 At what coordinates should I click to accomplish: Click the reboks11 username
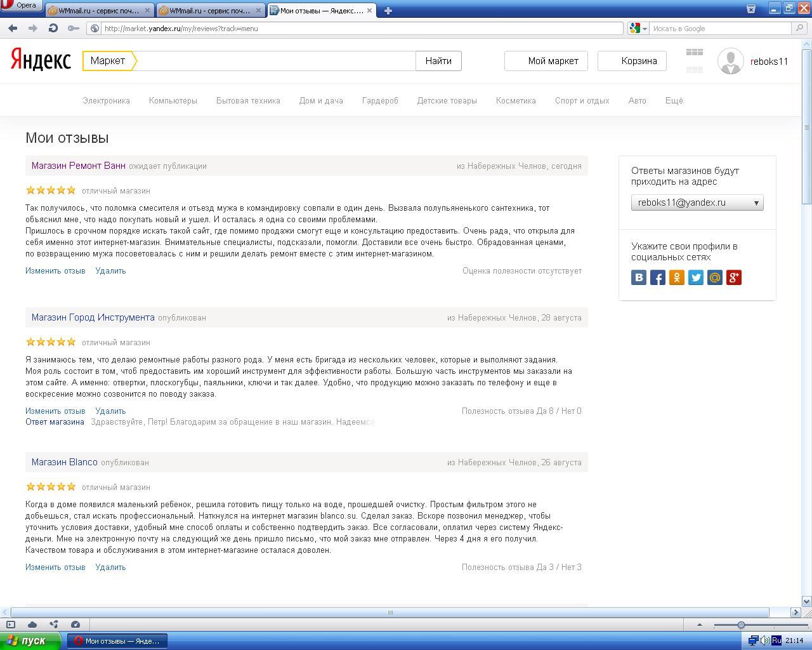pyautogui.click(x=769, y=62)
